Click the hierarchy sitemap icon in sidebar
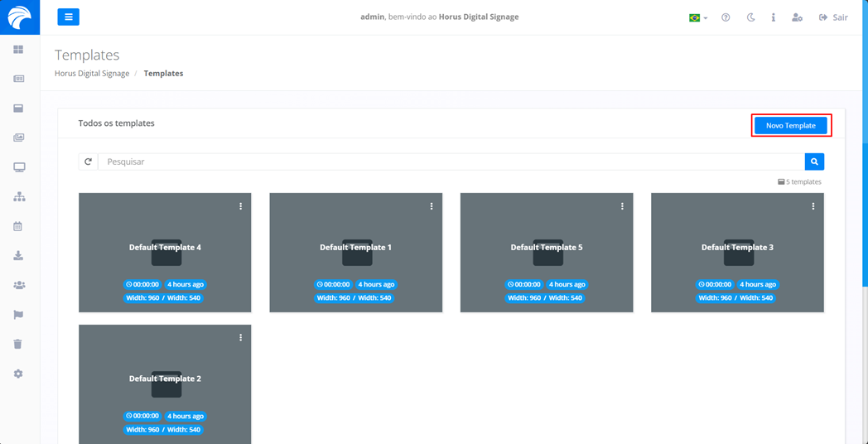868x444 pixels. 18,197
